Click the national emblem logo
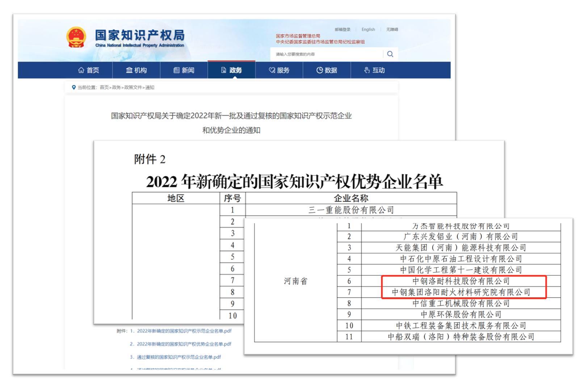The image size is (588, 391). coord(76,37)
